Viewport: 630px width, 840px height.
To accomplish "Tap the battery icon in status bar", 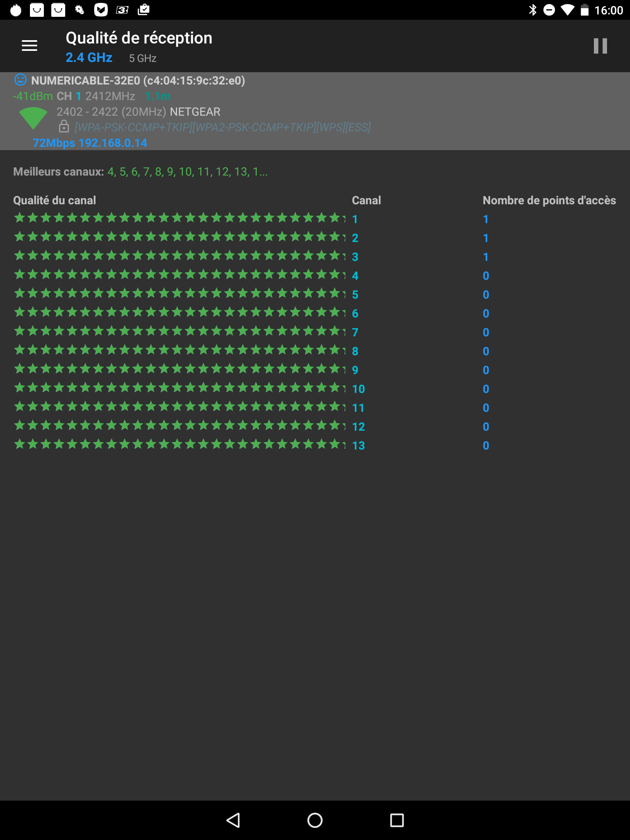I will coord(584,10).
